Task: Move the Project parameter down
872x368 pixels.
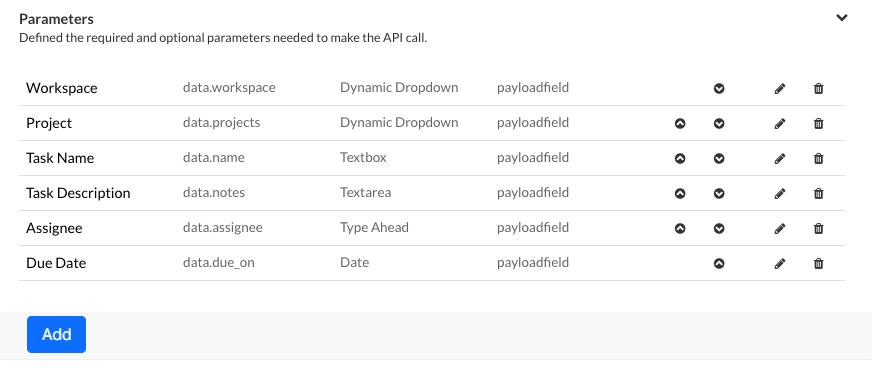Action: 719,123
